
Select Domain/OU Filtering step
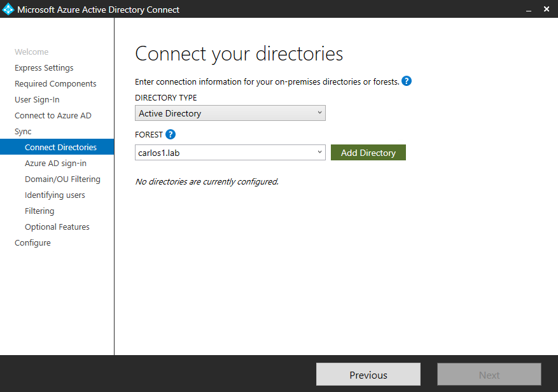62,179
